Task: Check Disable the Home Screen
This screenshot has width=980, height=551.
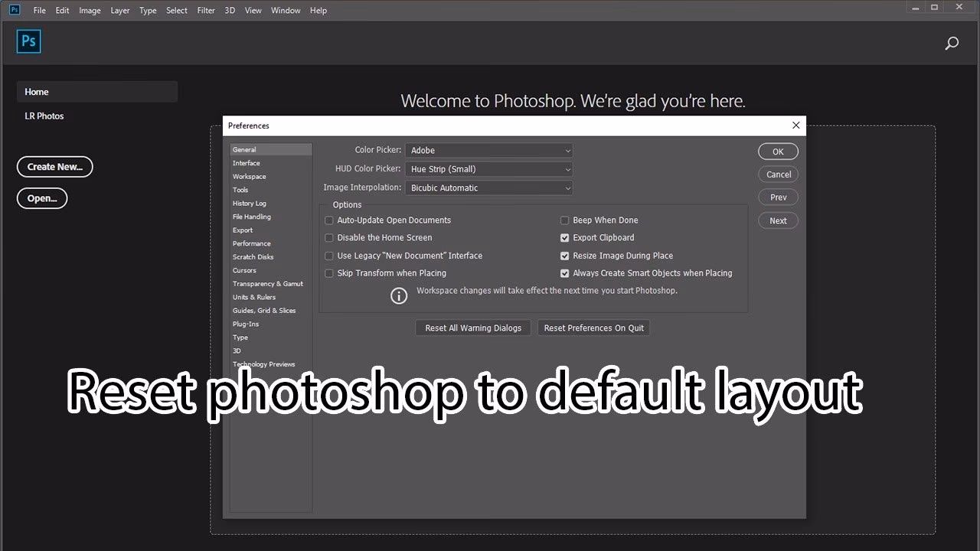Action: point(328,237)
